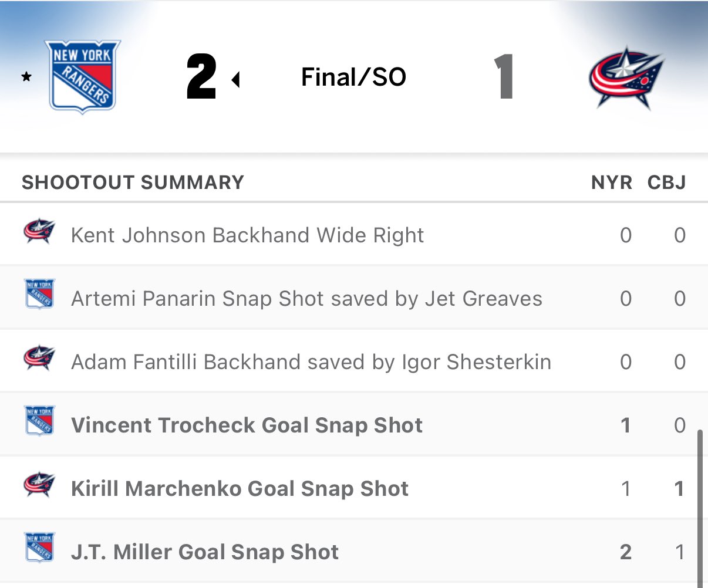The height and width of the screenshot is (588, 708).
Task: Click the star icon left of Rangers logo
Action: click(26, 77)
